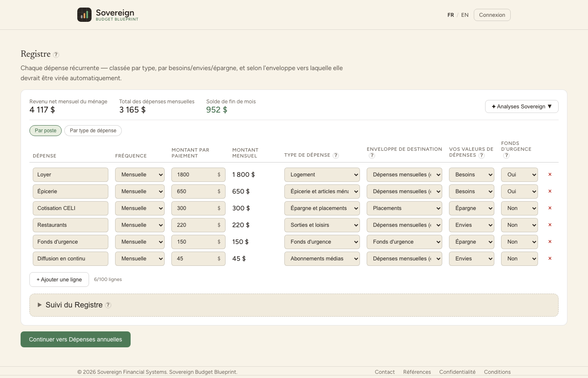Open help icon next to Suivi du Registre

(108, 305)
